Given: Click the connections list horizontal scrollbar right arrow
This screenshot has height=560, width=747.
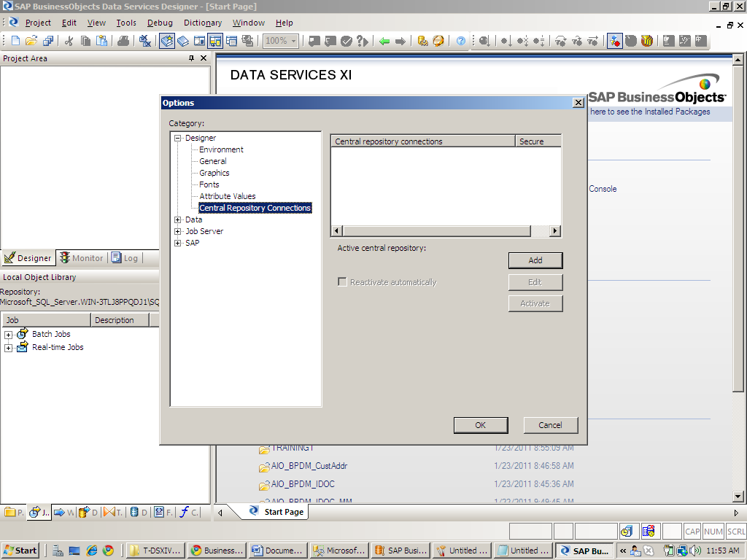Looking at the screenshot, I should click(x=554, y=231).
